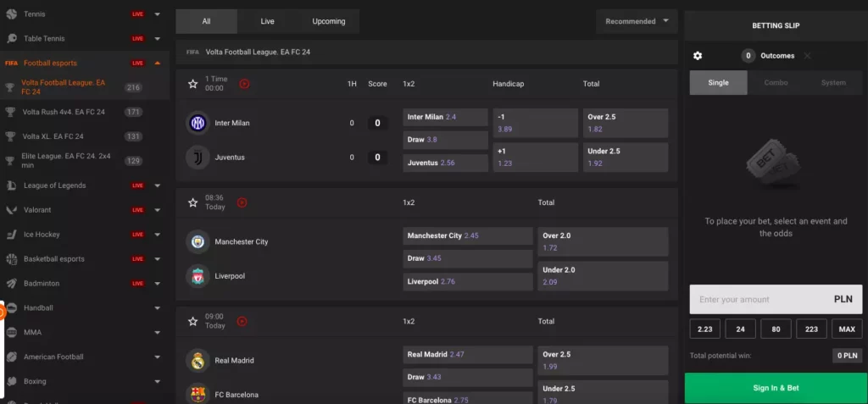
Task: Click the orange widget at left edge
Action: click(x=2, y=313)
